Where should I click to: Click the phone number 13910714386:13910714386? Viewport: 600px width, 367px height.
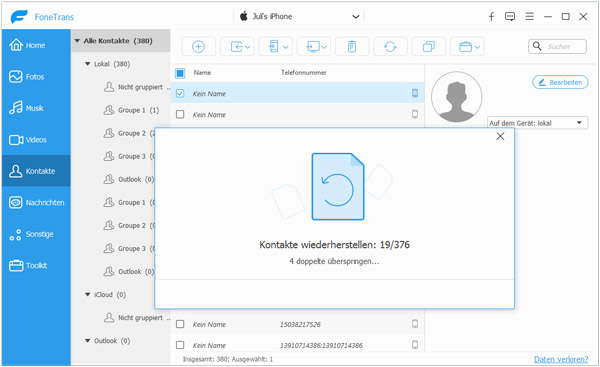tap(321, 345)
